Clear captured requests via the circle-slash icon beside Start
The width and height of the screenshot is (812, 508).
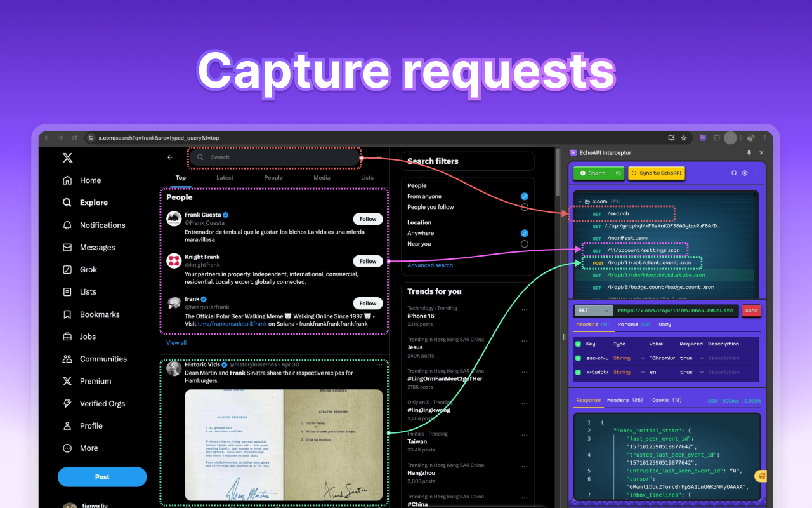pos(619,173)
